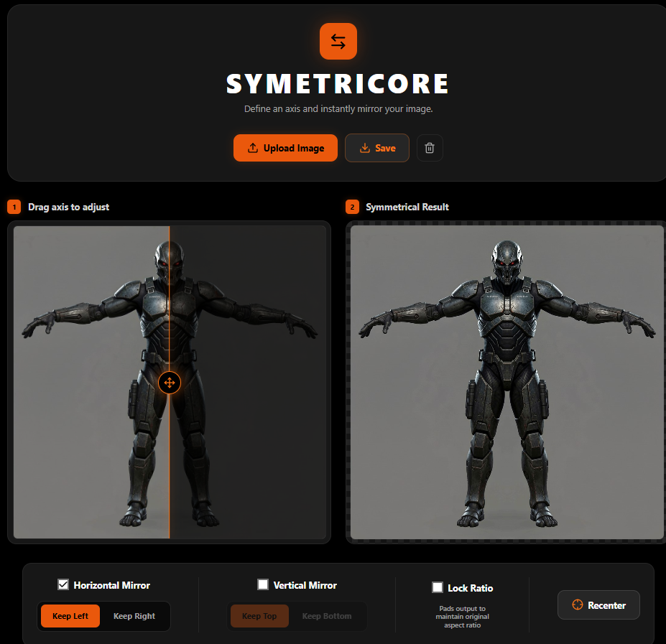Click the axis move handle on source image
The height and width of the screenshot is (644, 666).
tap(170, 383)
